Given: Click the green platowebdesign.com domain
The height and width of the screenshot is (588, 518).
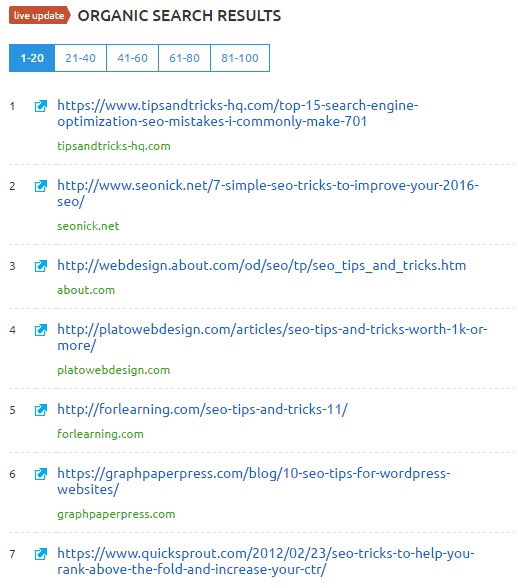Looking at the screenshot, I should click(x=113, y=370).
